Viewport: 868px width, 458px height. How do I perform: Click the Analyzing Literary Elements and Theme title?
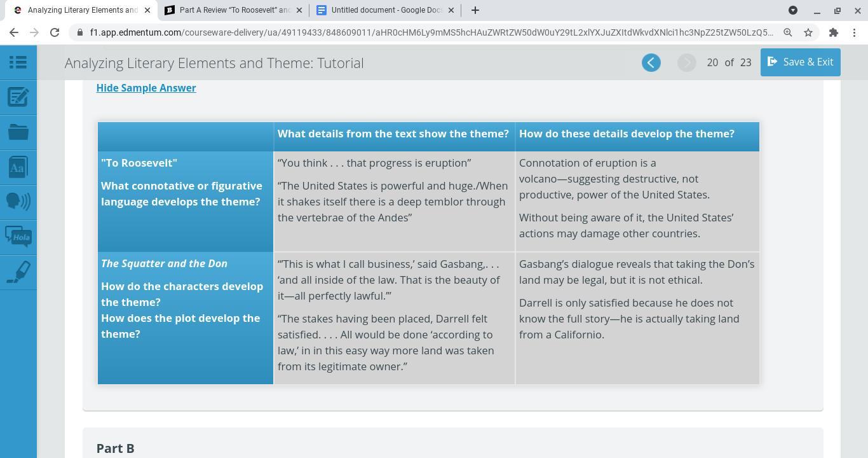[x=214, y=63]
